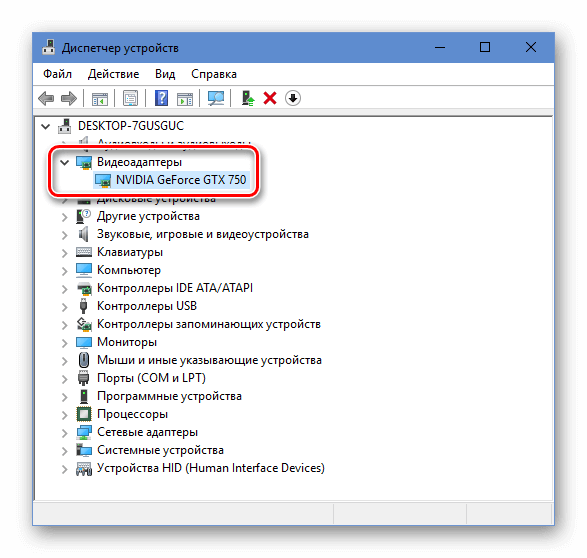The image size is (587, 558).
Task: Expand Звуковые, игровые и видеоустройства
Action: click(65, 235)
